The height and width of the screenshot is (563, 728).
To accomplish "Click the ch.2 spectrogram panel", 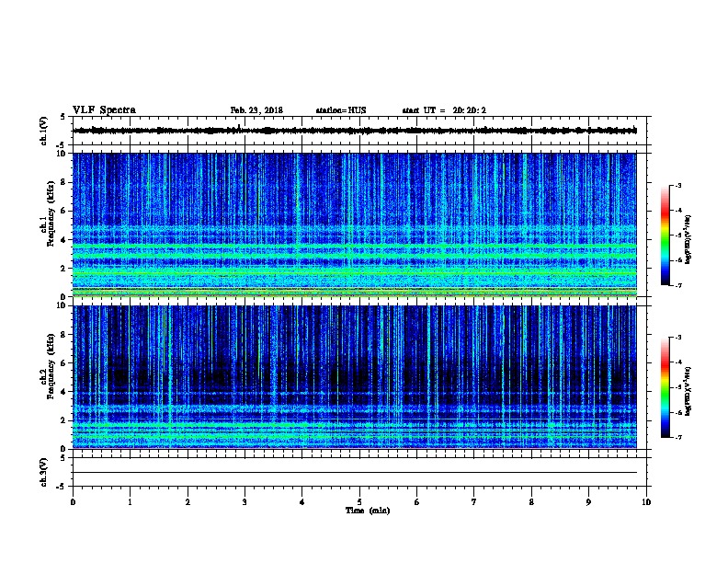I will point(355,377).
